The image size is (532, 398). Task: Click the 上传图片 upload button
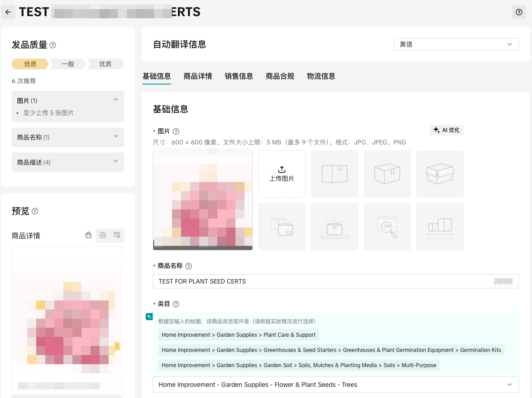coord(282,174)
